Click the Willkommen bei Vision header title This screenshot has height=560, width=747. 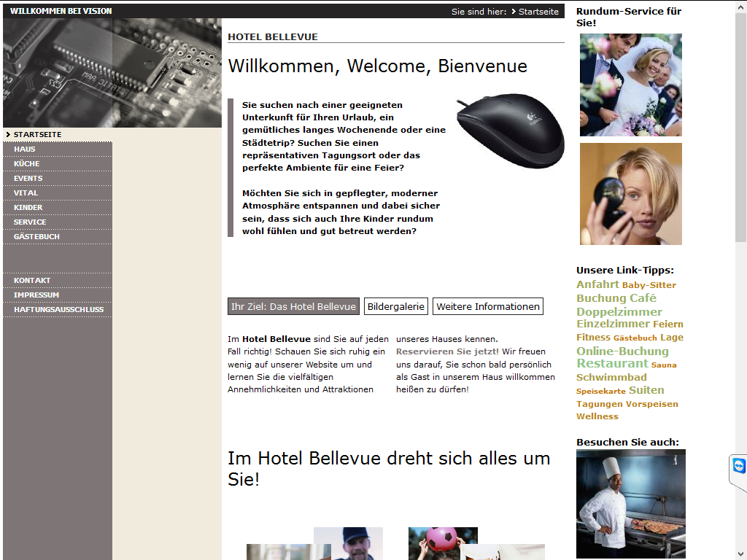pos(61,11)
